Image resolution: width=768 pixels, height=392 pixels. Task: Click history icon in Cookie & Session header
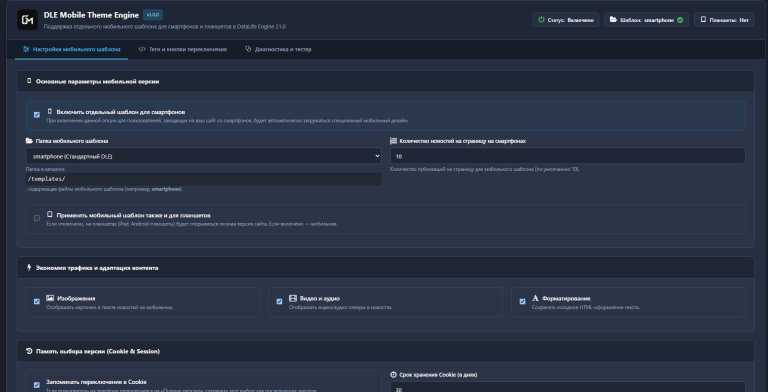pyautogui.click(x=29, y=351)
